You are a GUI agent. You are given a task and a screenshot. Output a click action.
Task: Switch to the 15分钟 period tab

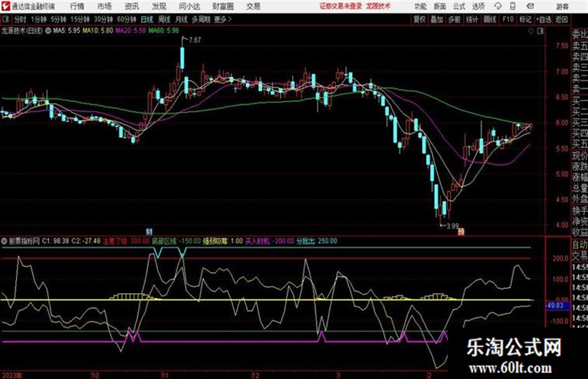[80, 19]
